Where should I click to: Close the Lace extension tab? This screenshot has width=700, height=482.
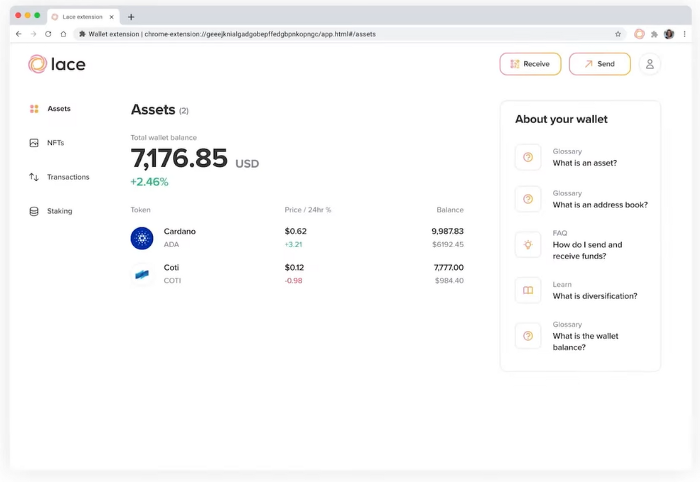point(112,17)
